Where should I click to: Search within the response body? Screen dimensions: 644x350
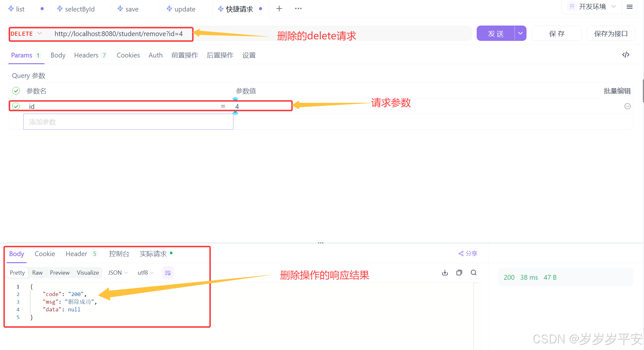coord(474,272)
